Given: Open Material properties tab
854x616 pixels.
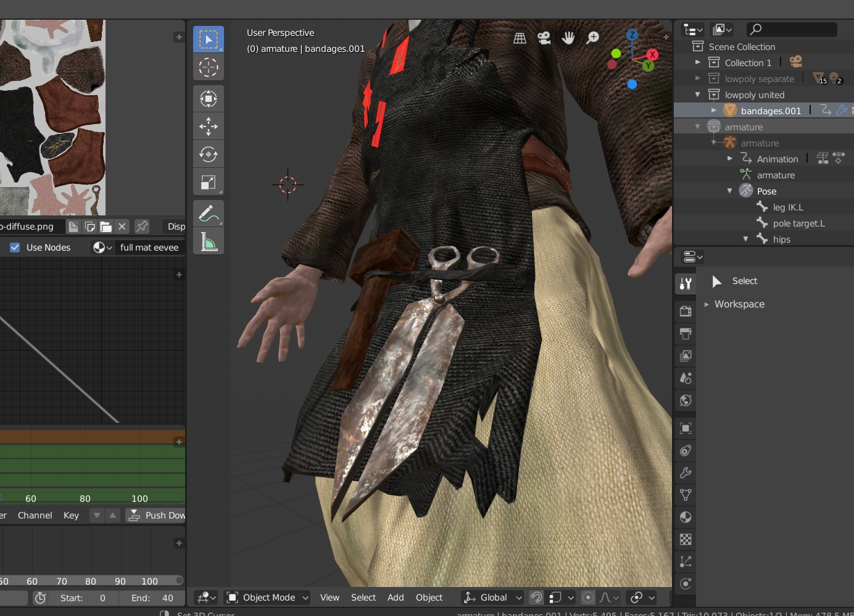Looking at the screenshot, I should click(x=686, y=517).
